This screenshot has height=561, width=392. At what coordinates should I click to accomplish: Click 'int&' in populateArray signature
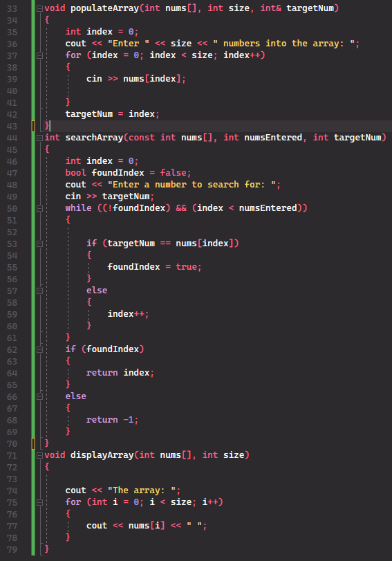point(271,8)
